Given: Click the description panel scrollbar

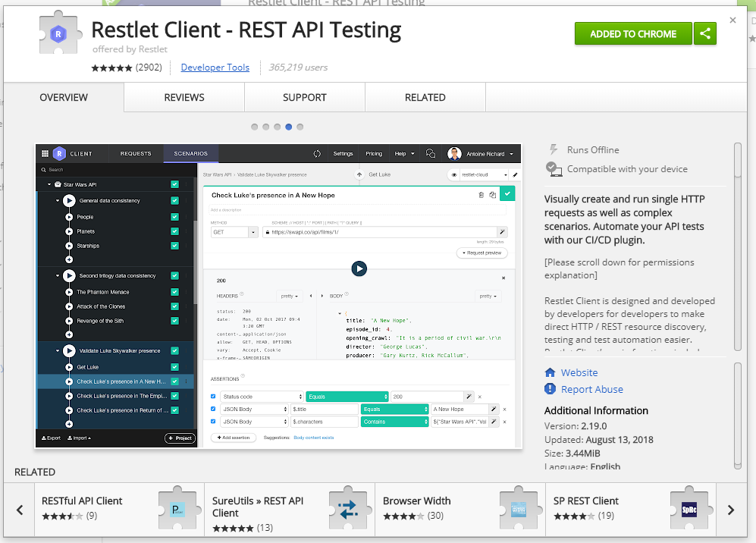Looking at the screenshot, I should tap(737, 246).
